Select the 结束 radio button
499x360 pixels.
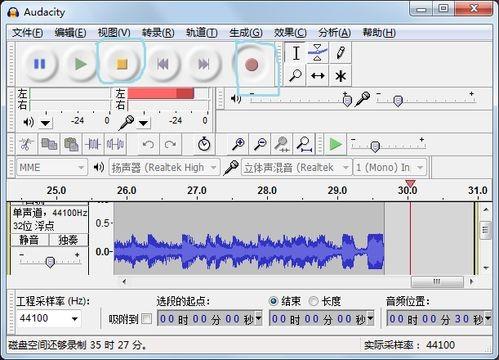pyautogui.click(x=273, y=301)
